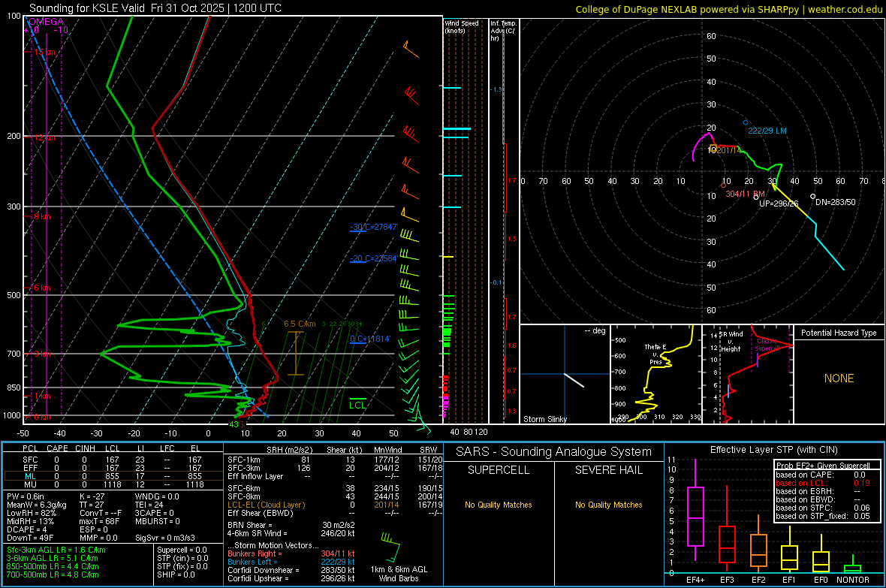Click the 'maxT = 68F' value

tap(99, 521)
